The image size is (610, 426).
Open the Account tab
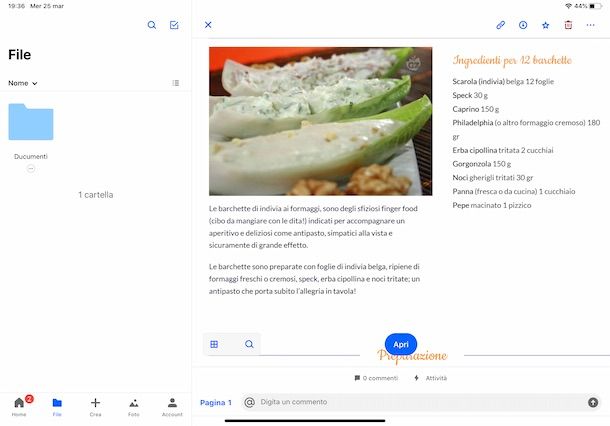[172, 407]
